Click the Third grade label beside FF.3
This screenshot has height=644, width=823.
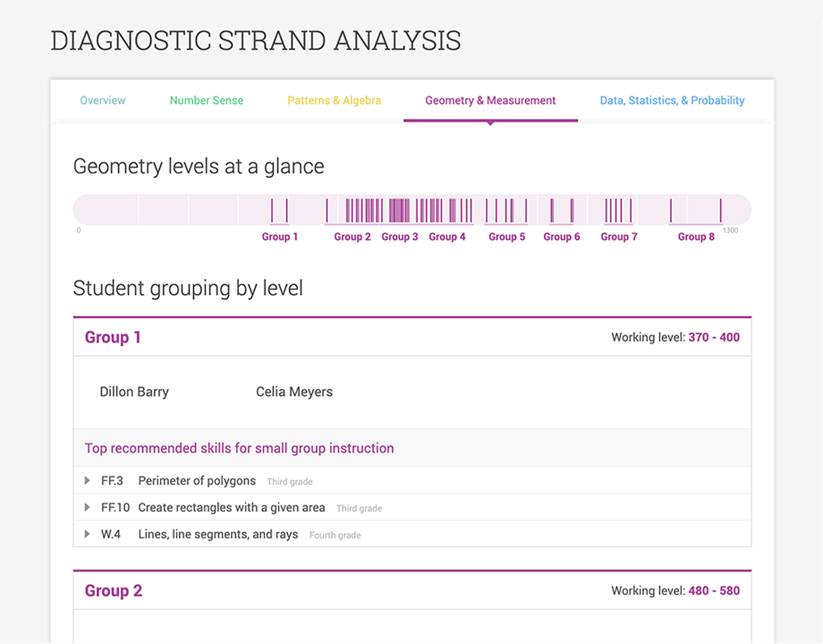(289, 482)
